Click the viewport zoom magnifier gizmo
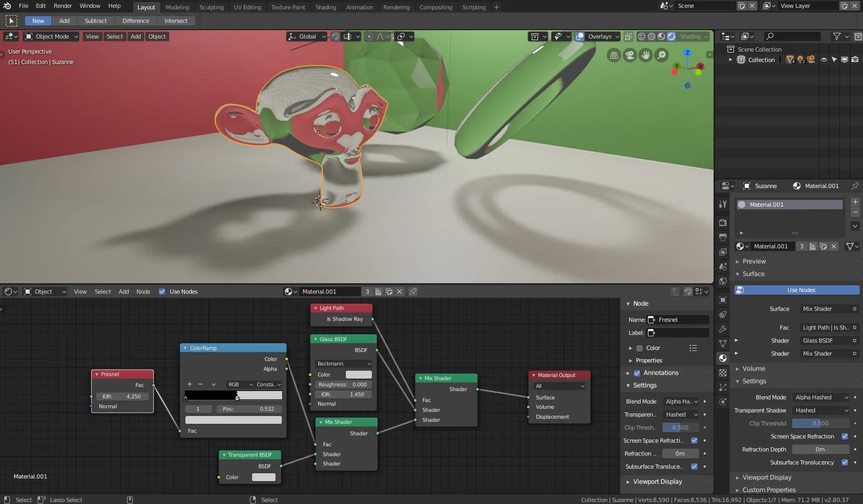Image resolution: width=863 pixels, height=504 pixels. (661, 55)
